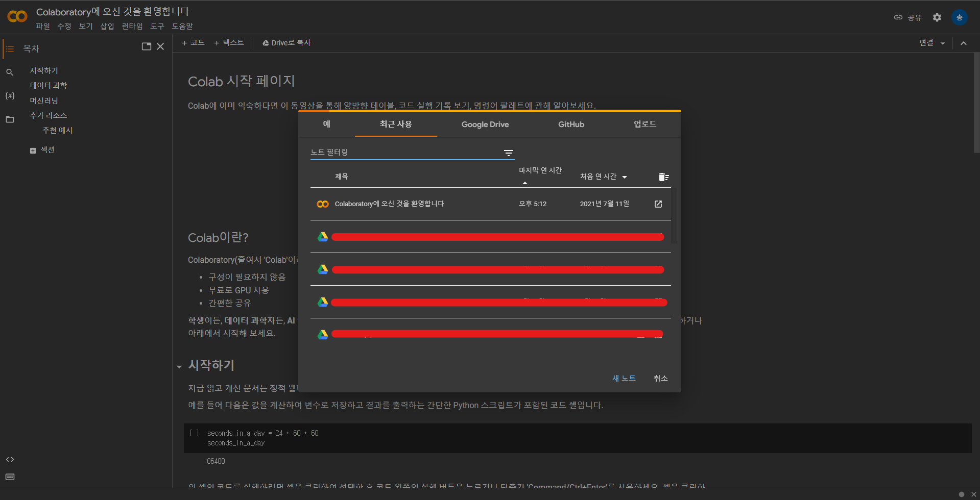Go to 시작하기 in table of contents
Screen dimensions: 980x500
coord(44,70)
